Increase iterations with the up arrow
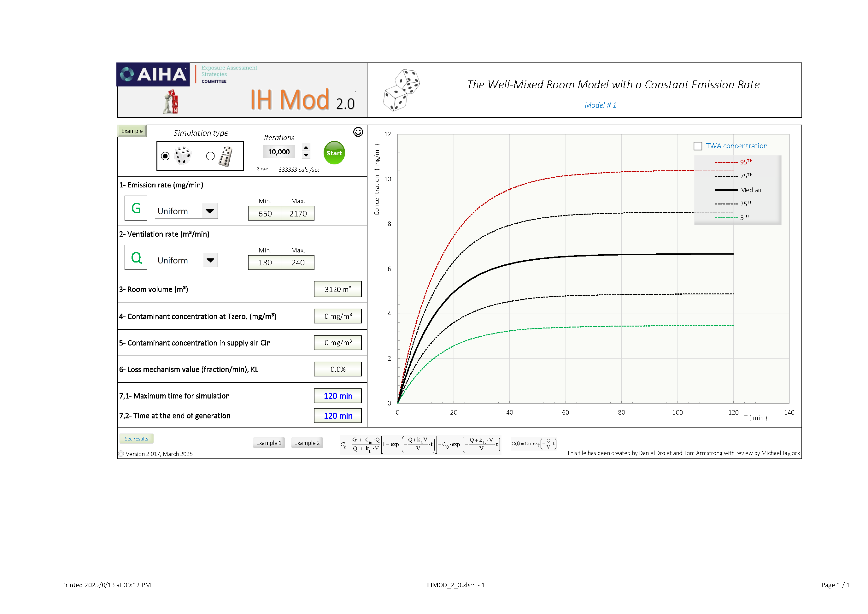Image resolution: width=868 pixels, height=614 pixels. pos(306,148)
